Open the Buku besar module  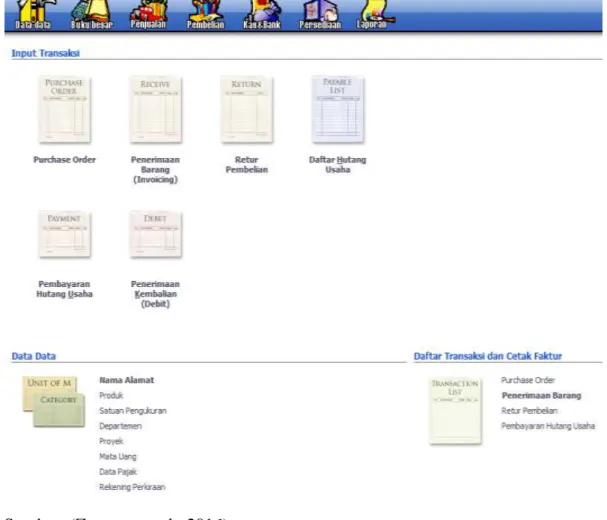pyautogui.click(x=91, y=15)
